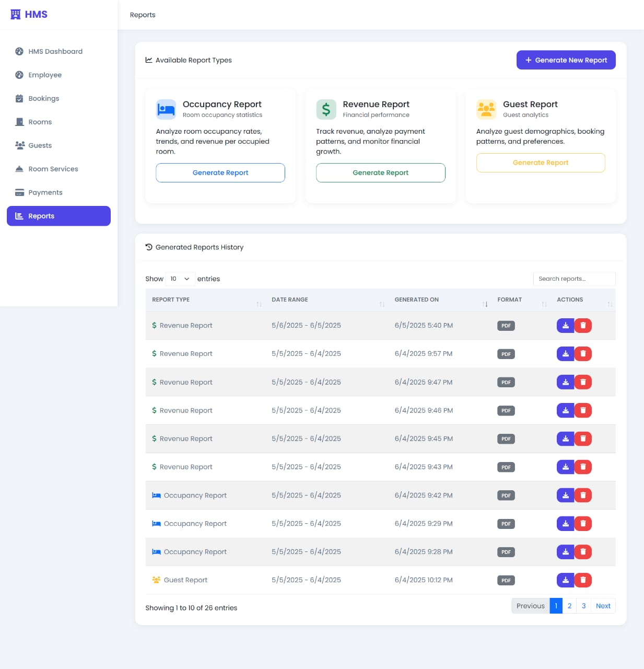Open the Employee sidebar page
The image size is (644, 669).
[58, 75]
